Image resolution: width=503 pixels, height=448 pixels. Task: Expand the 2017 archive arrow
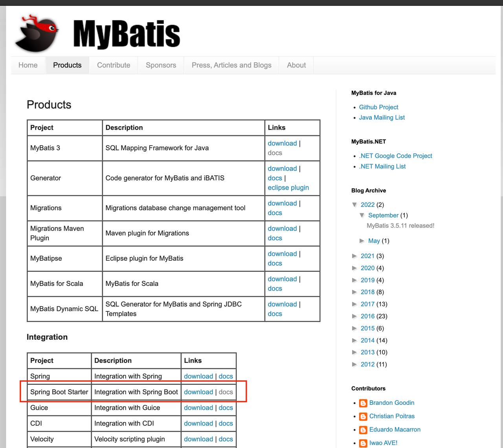[355, 304]
